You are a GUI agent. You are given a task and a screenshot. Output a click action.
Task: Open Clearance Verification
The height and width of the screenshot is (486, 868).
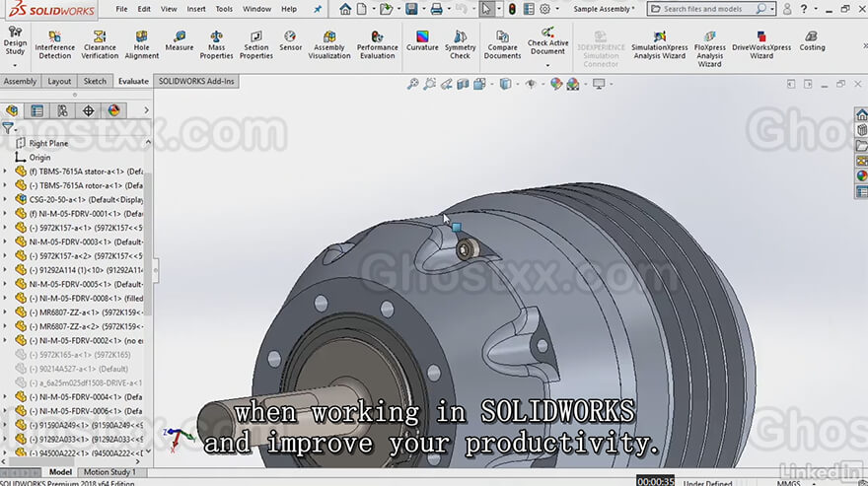pos(100,45)
